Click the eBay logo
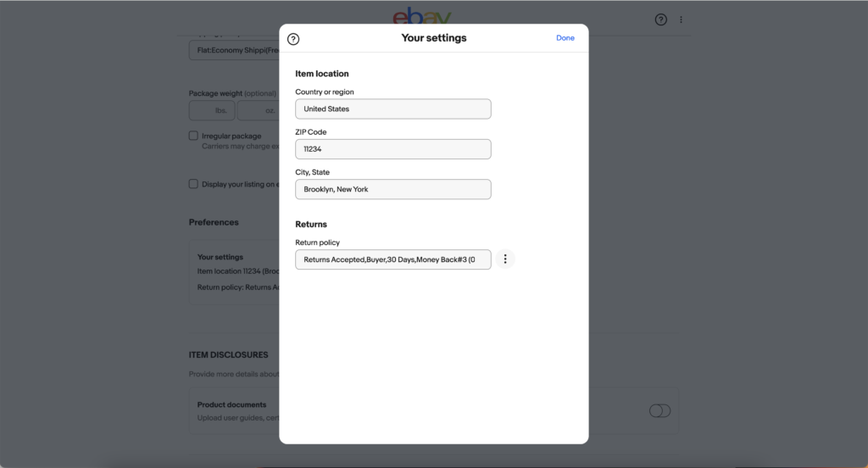The height and width of the screenshot is (468, 868). click(422, 17)
